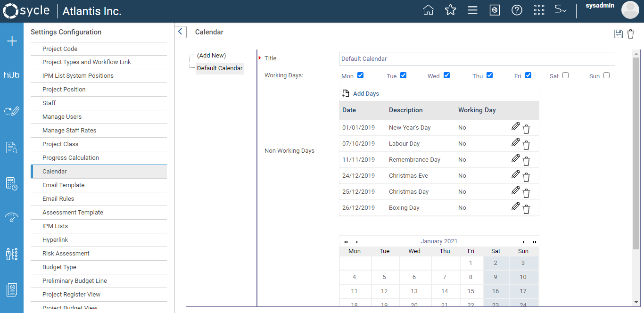Uncheck the Mon working day checkbox
Screen dimensions: 644x313
[x=360, y=75]
